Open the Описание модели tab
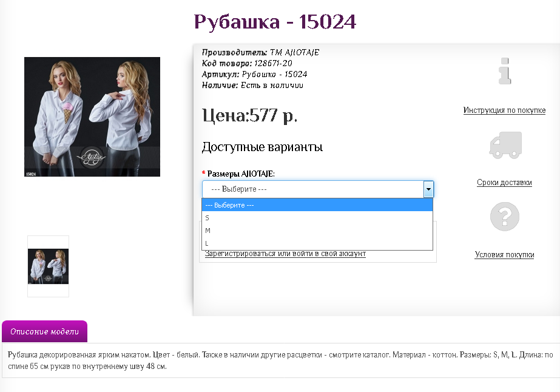The width and height of the screenshot is (560, 392). pyautogui.click(x=45, y=331)
